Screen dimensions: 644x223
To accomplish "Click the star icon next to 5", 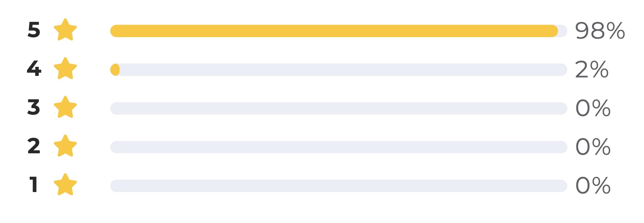I will click(65, 30).
